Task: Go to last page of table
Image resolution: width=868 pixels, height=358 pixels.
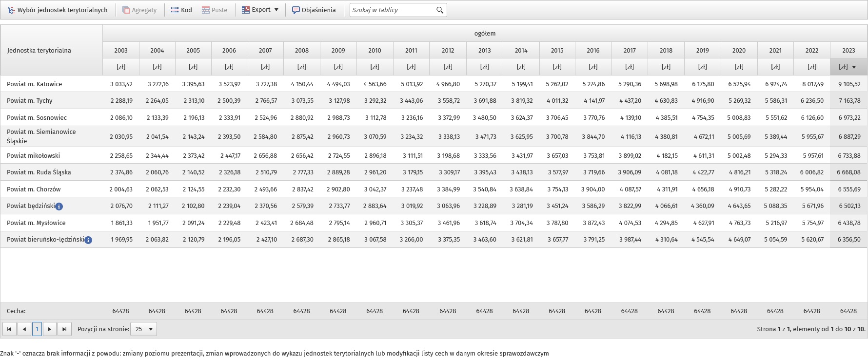Action: point(64,329)
